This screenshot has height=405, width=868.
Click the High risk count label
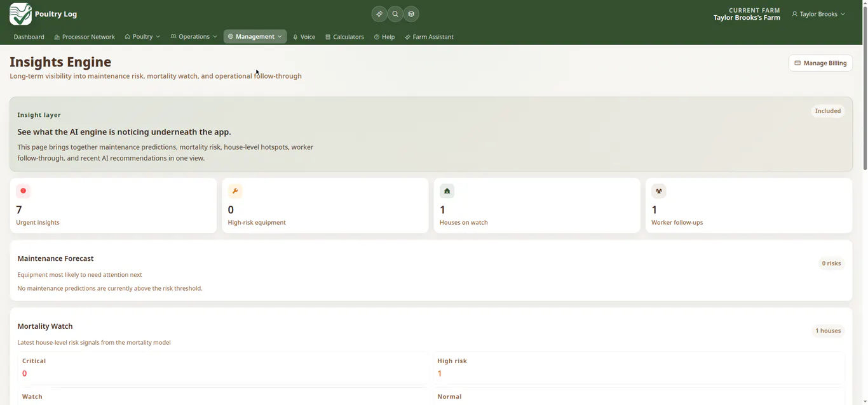(x=452, y=361)
